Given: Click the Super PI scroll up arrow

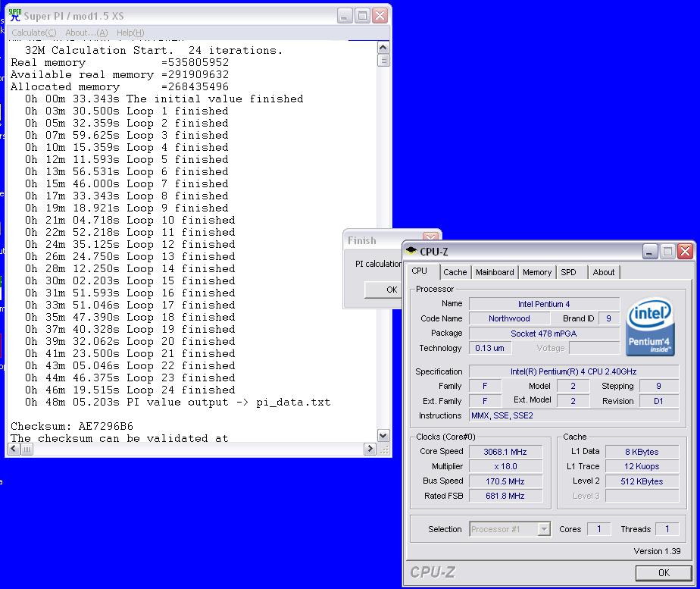Looking at the screenshot, I should pyautogui.click(x=383, y=47).
